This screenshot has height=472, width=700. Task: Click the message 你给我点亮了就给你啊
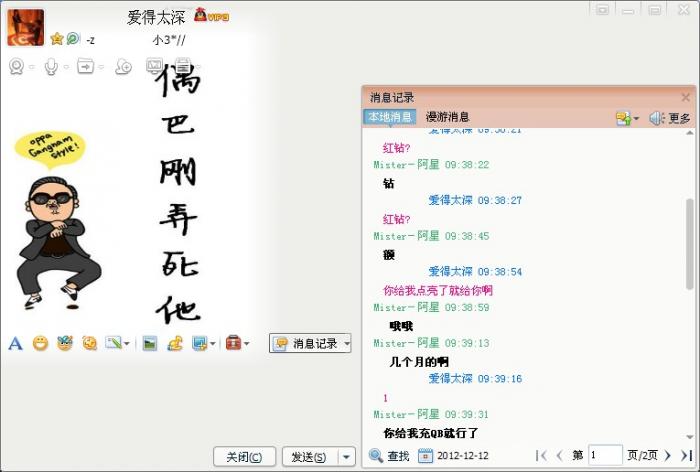pos(438,291)
